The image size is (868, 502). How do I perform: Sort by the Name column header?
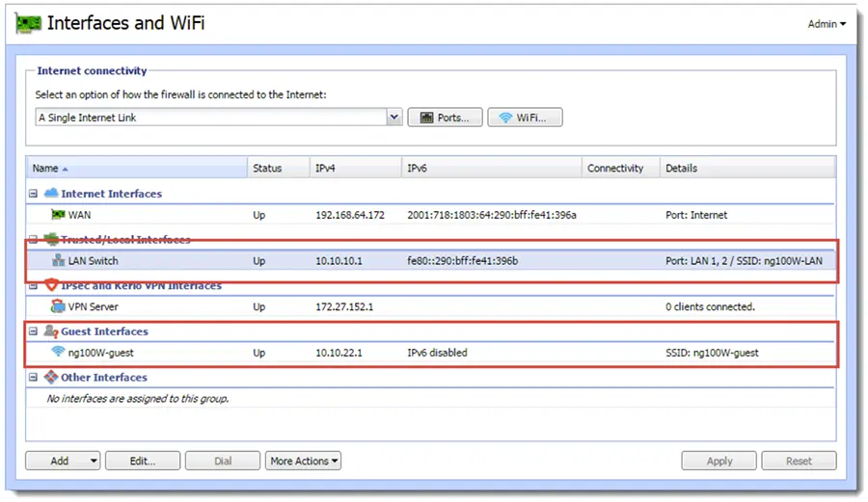click(137, 168)
